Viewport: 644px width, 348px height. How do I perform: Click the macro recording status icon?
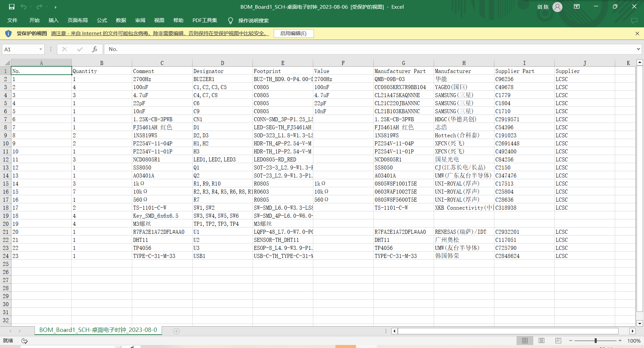[x=24, y=341]
